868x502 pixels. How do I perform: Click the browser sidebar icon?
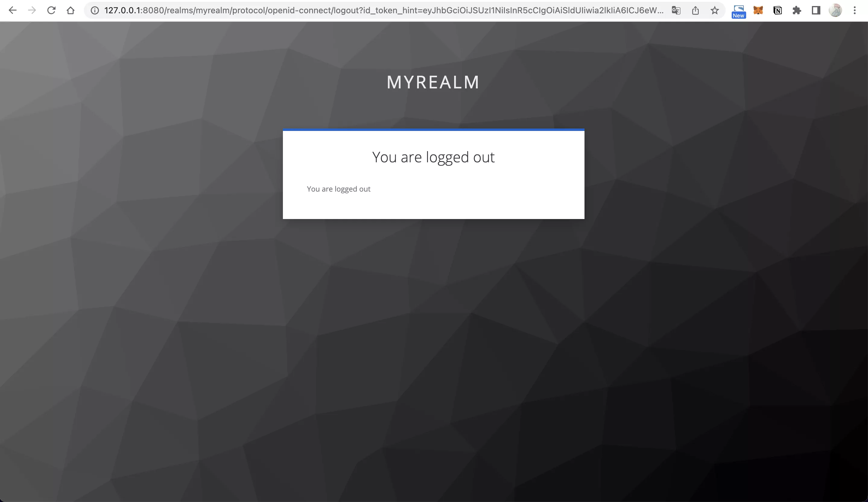pos(815,10)
